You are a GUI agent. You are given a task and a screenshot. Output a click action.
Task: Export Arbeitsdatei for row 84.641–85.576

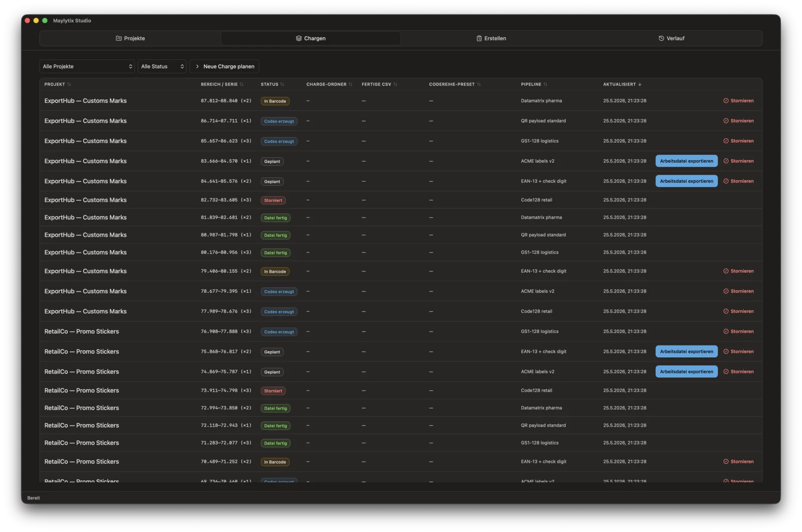[686, 181]
